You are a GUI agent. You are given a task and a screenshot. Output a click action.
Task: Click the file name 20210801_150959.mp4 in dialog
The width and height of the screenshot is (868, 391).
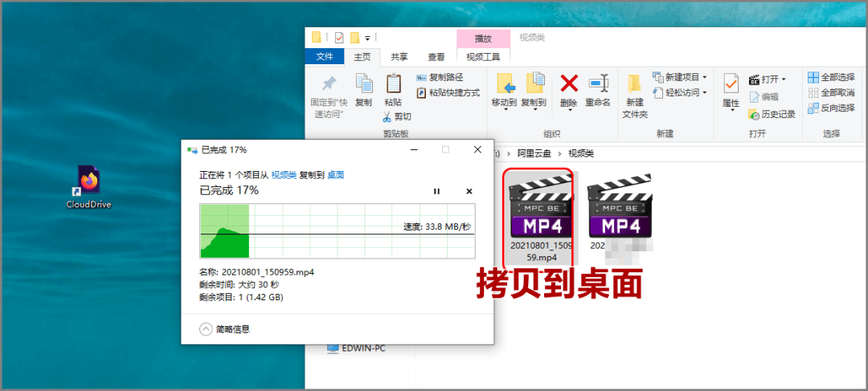(x=268, y=272)
